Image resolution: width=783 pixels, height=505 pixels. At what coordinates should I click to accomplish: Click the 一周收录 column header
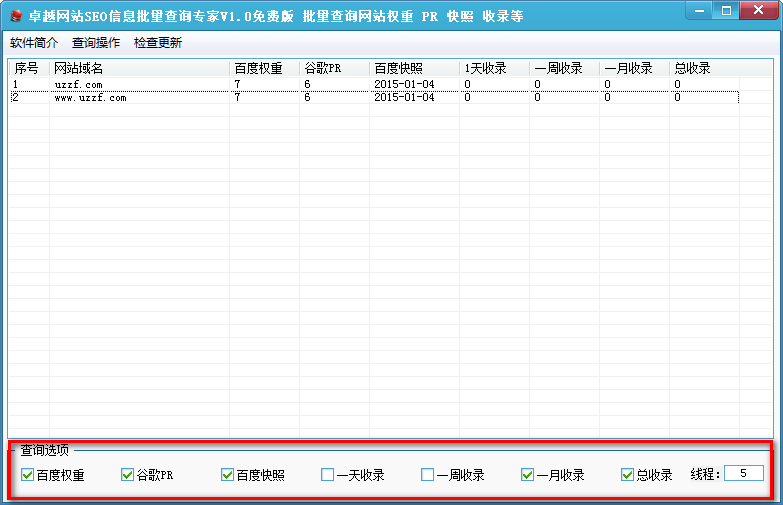click(564, 68)
